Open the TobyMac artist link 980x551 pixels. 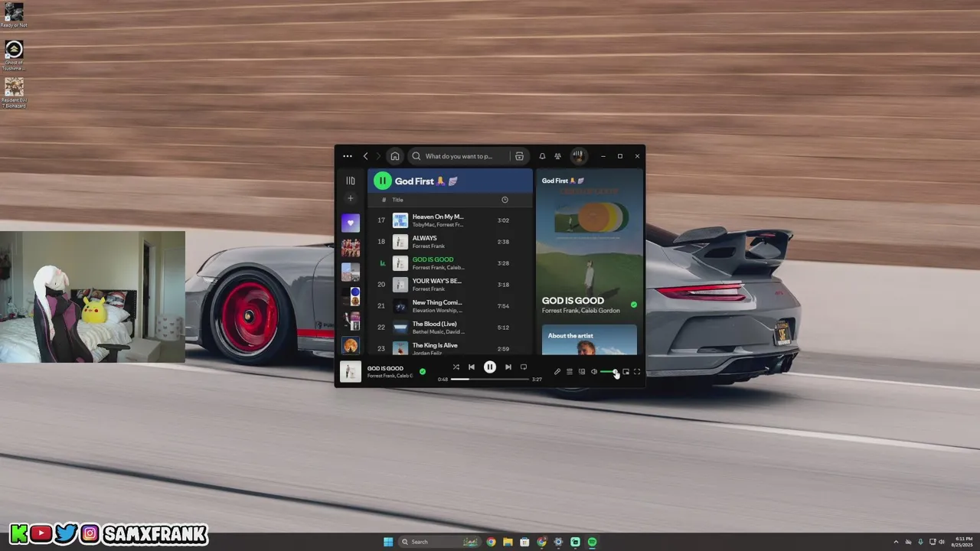(x=423, y=225)
